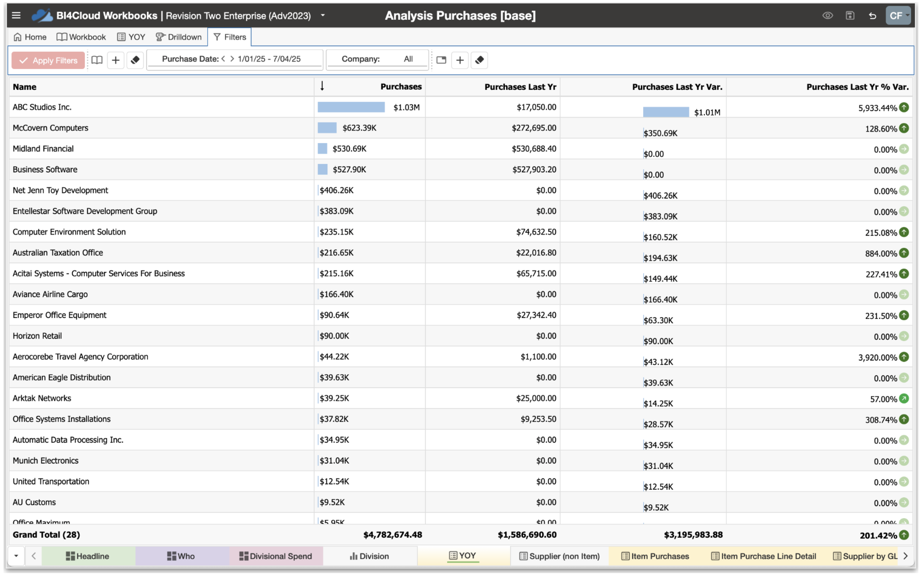Click the rightmost eraser icon in filter bar
This screenshot has width=924, height=577.
tap(479, 60)
